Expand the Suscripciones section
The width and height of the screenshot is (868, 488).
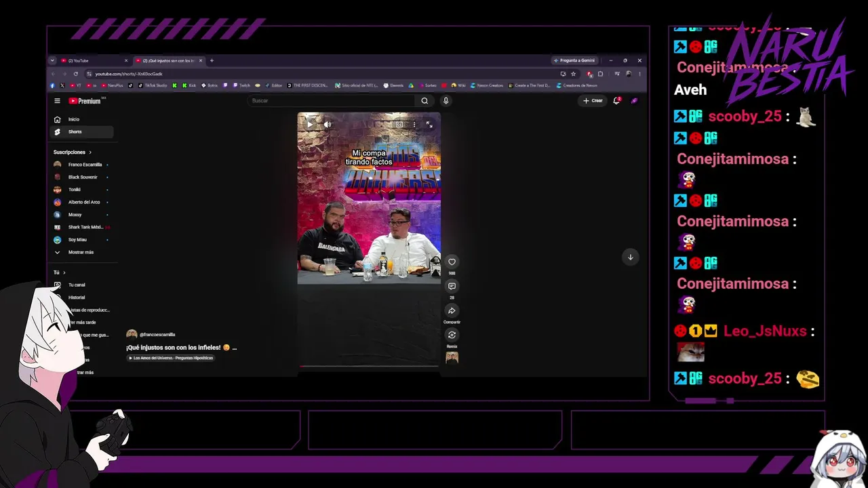pos(73,152)
